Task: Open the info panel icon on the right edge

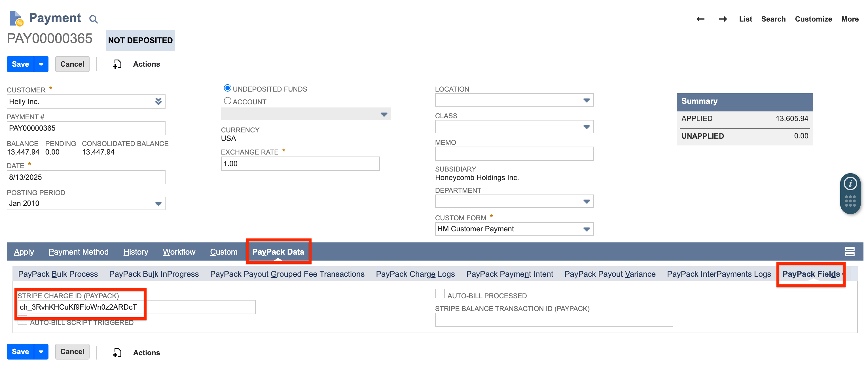Action: (850, 183)
